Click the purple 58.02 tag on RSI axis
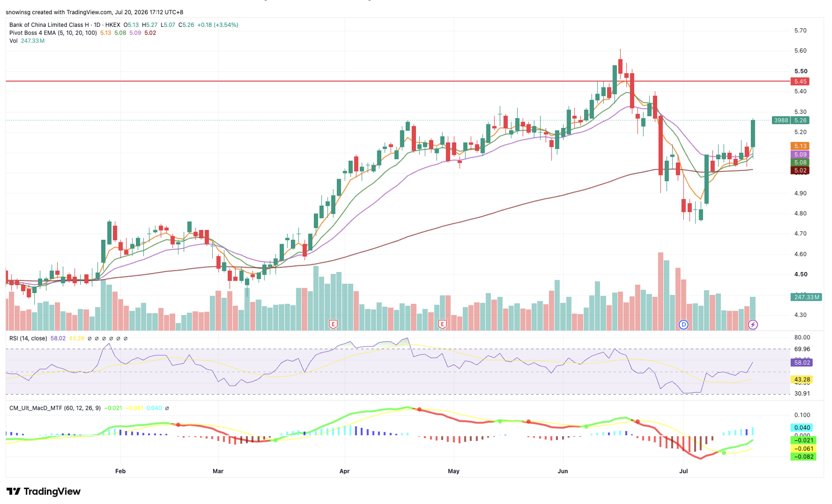 tap(802, 362)
